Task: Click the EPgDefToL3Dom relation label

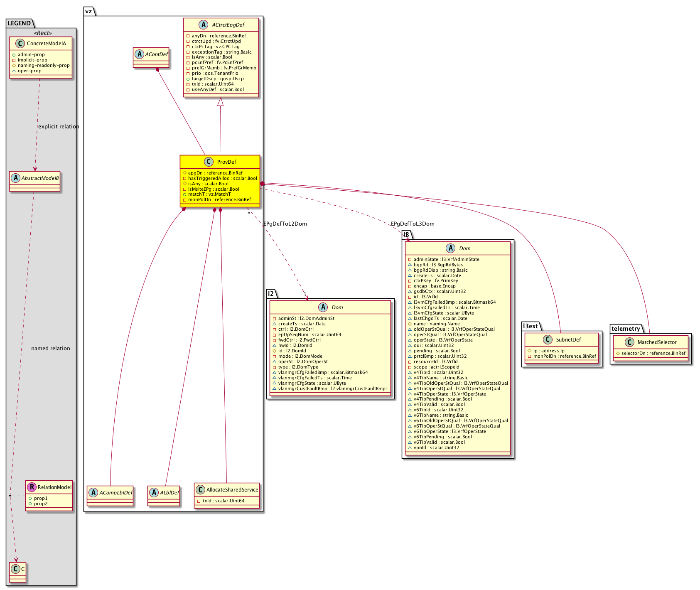Action: coord(412,224)
